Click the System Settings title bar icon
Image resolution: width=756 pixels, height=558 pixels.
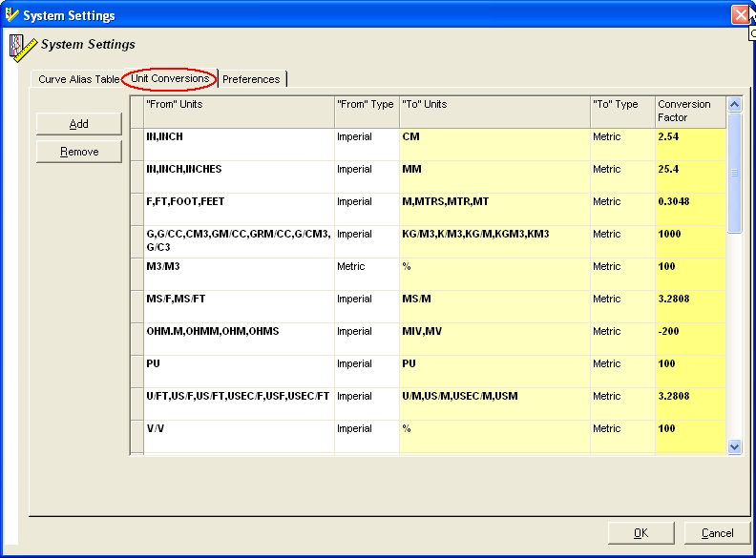coord(11,15)
